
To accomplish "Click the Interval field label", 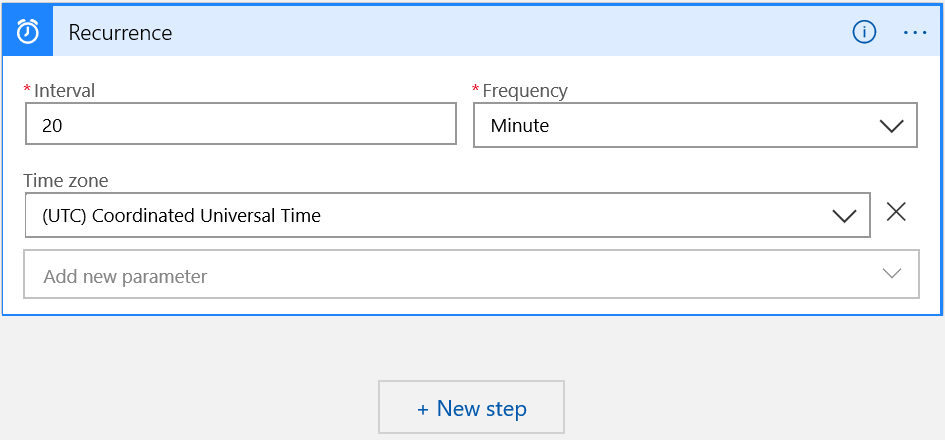I will coord(64,91).
